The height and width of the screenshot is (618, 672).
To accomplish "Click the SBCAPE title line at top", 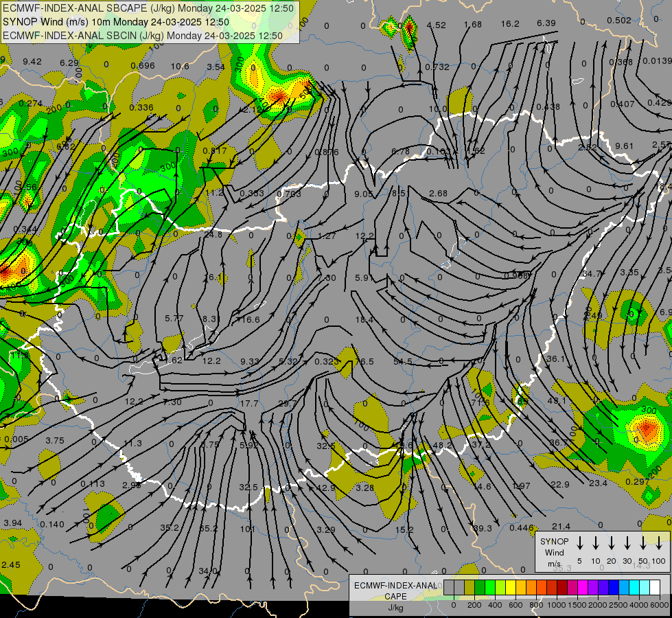I will [148, 8].
